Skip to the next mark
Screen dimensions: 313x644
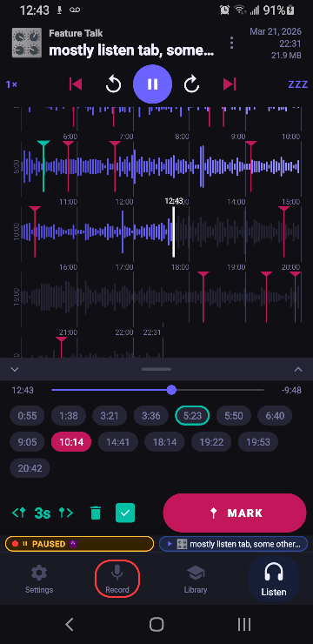coord(230,84)
